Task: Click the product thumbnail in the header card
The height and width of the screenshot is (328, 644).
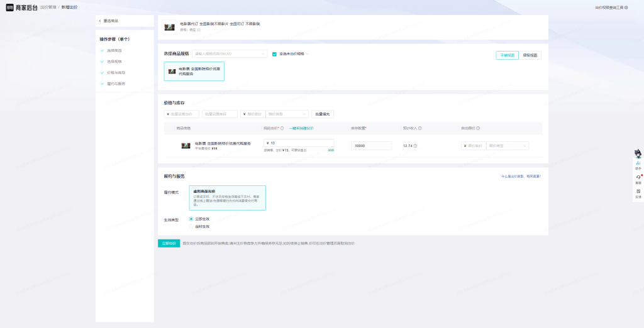Action: coord(169,28)
